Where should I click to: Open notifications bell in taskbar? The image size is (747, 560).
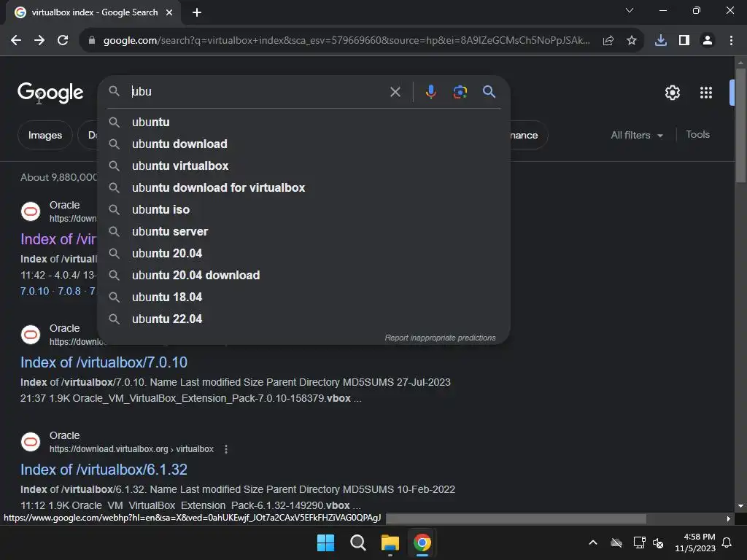click(x=727, y=542)
